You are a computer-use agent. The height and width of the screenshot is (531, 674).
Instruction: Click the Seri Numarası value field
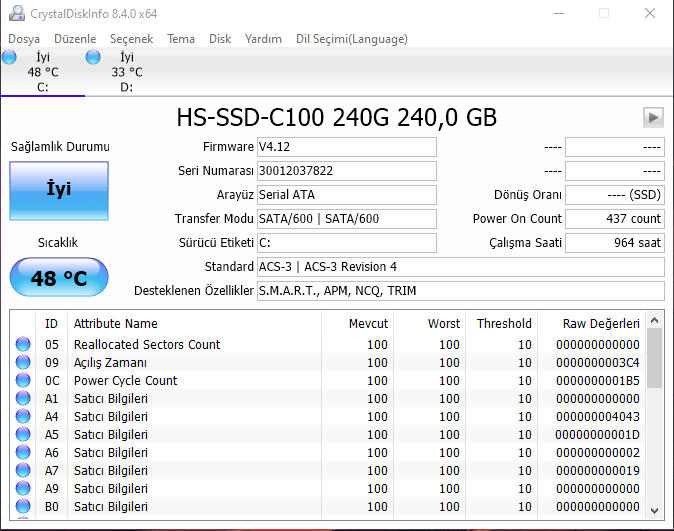coord(346,170)
